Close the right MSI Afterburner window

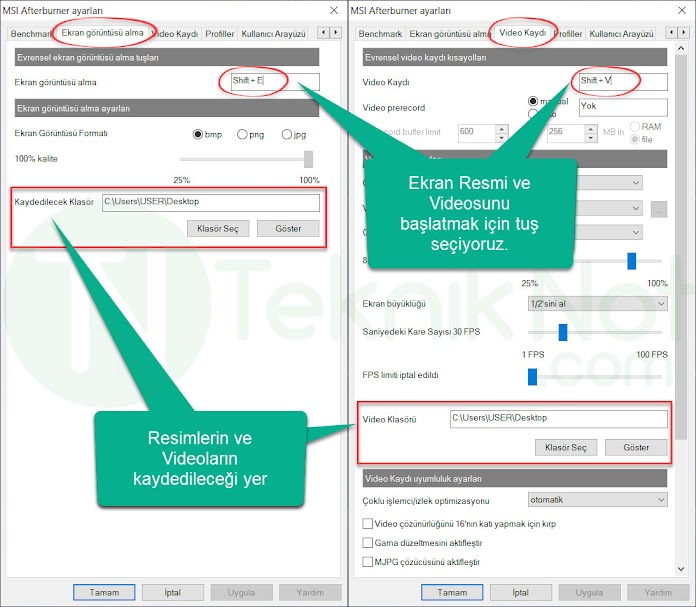(x=682, y=10)
